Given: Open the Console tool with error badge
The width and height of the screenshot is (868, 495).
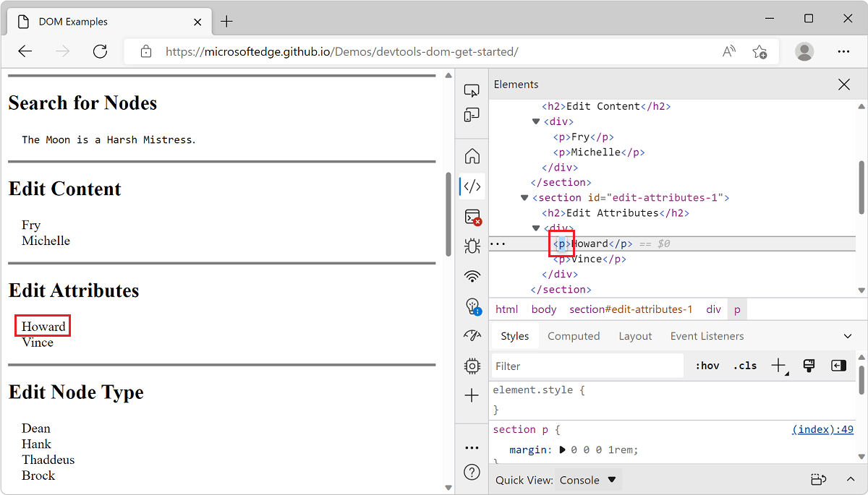Looking at the screenshot, I should click(472, 217).
